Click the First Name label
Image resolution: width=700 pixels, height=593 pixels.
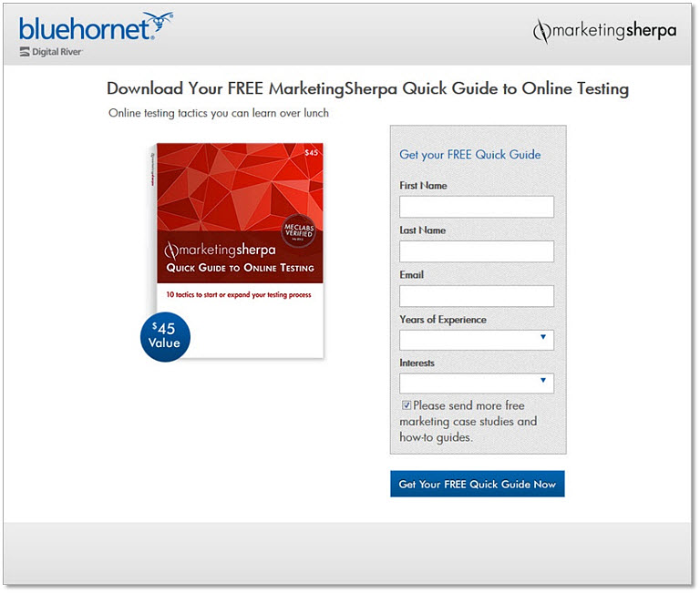(423, 185)
